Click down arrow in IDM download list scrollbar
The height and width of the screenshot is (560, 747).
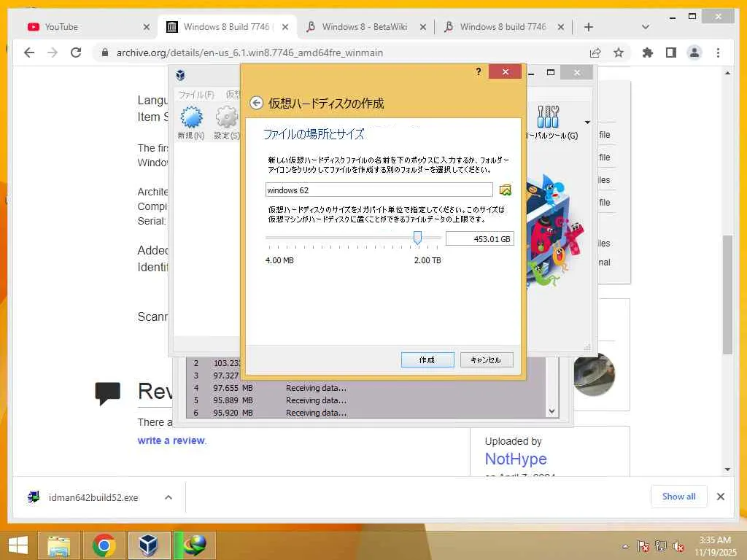point(551,411)
